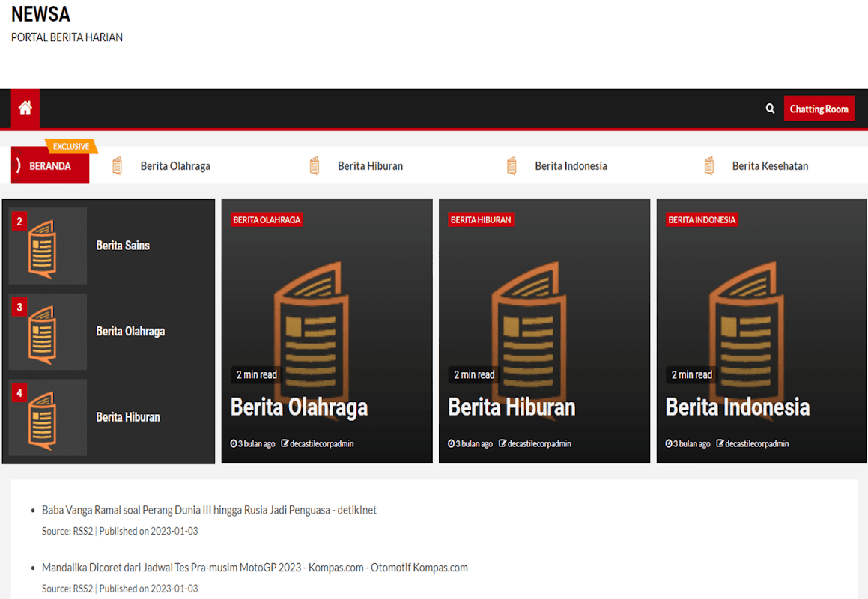
Task: Click edit icon beside author on Olahraga card
Action: click(x=285, y=443)
